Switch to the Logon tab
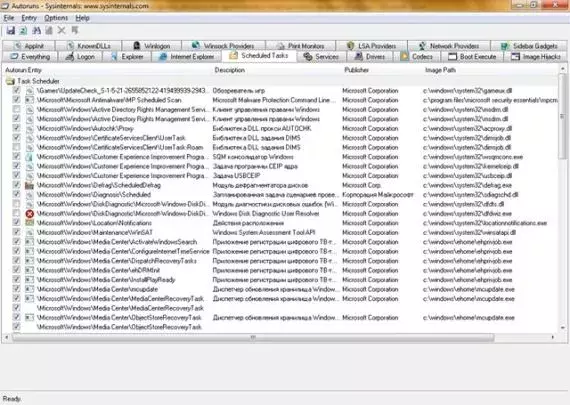 (81, 57)
